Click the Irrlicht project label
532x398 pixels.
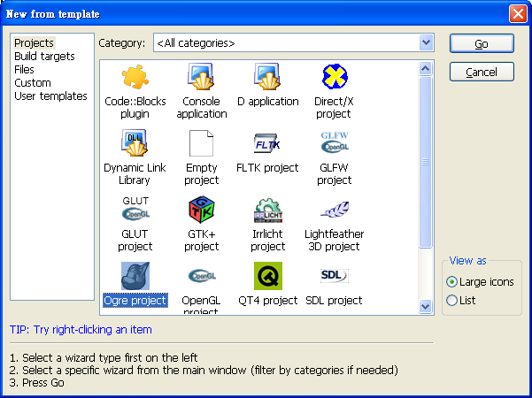tap(267, 240)
